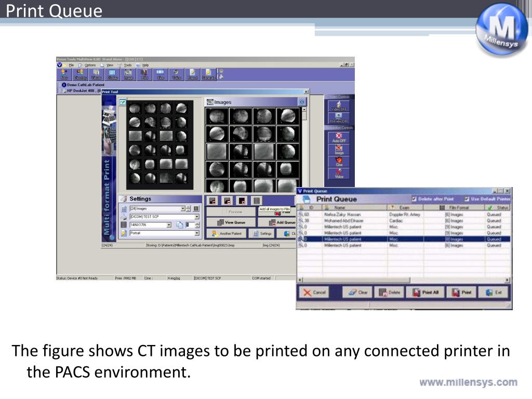Select the Cine toolbar icon

point(160,74)
